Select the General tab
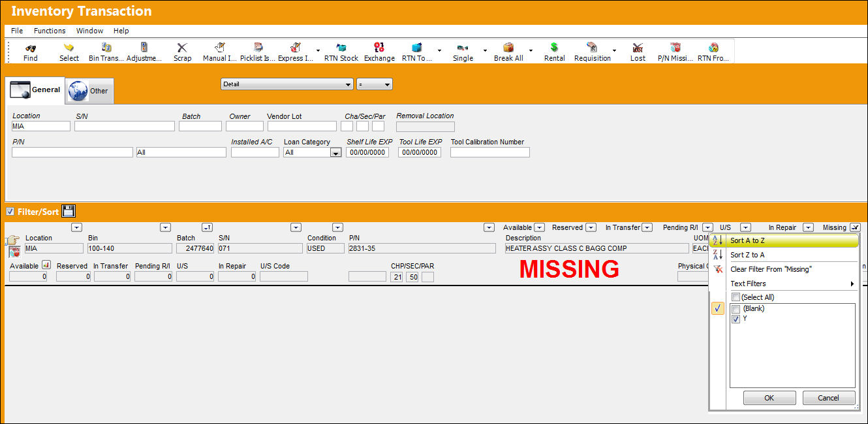The height and width of the screenshot is (424, 868). click(x=35, y=90)
